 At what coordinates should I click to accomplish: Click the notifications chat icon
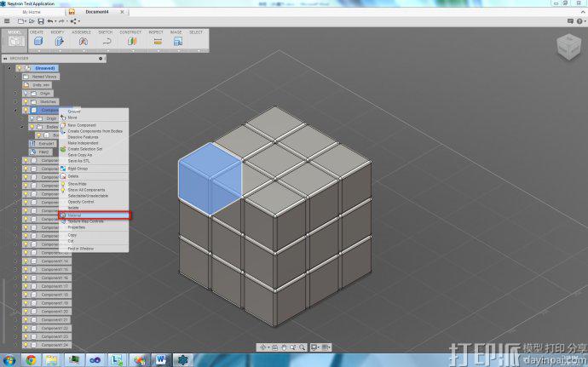point(570,21)
